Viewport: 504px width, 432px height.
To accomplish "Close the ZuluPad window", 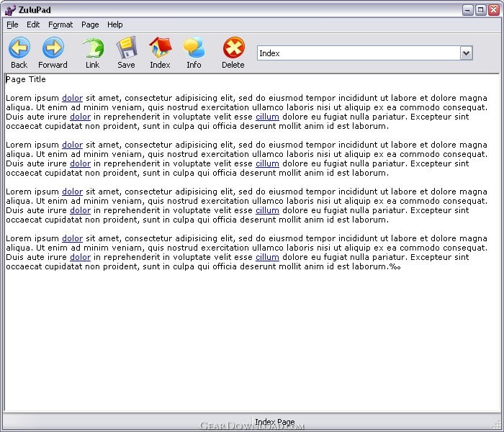I will pos(493,10).
